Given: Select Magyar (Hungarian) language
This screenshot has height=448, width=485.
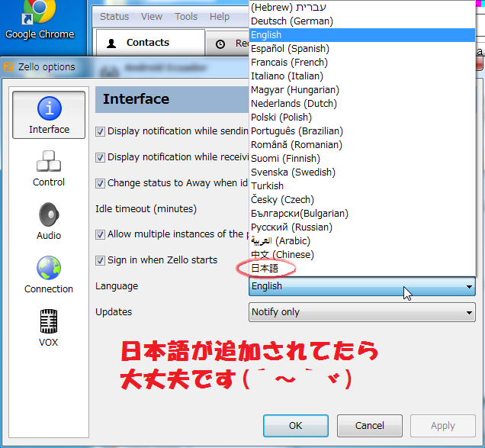Looking at the screenshot, I should click(x=362, y=90).
